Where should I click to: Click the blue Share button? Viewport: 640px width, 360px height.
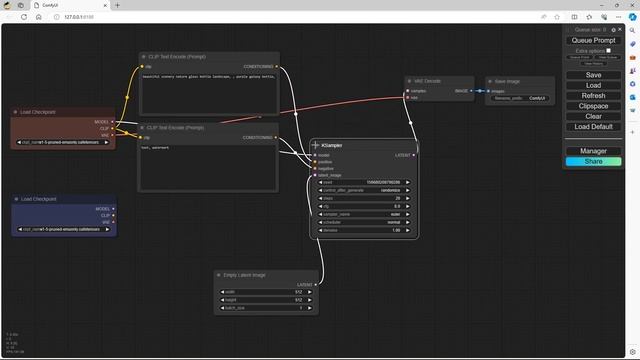(x=593, y=162)
